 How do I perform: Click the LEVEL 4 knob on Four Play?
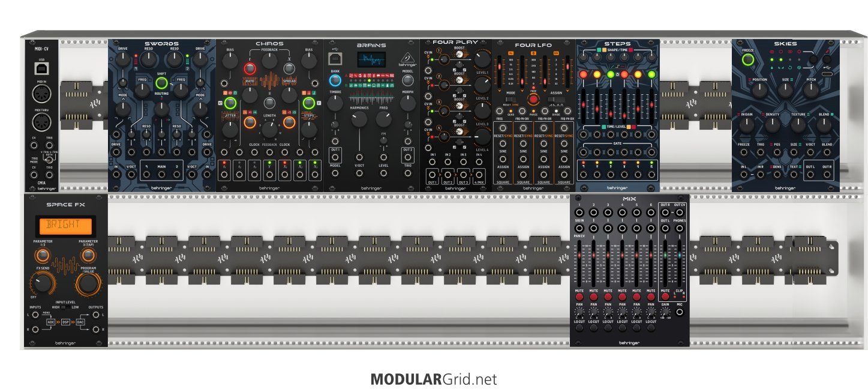[x=482, y=137]
